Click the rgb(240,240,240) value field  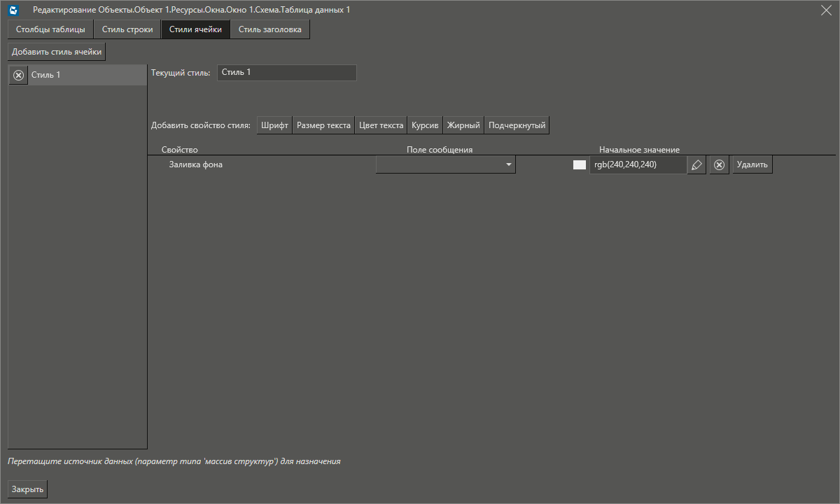(x=637, y=164)
